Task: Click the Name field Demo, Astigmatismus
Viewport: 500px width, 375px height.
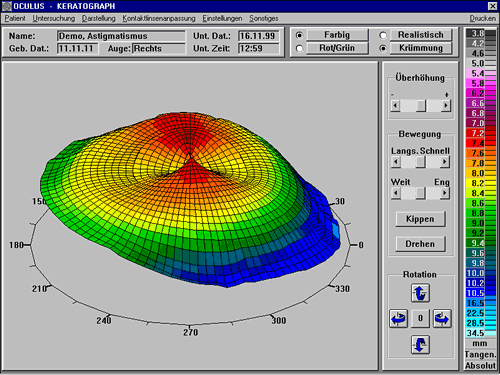Action: coord(121,36)
